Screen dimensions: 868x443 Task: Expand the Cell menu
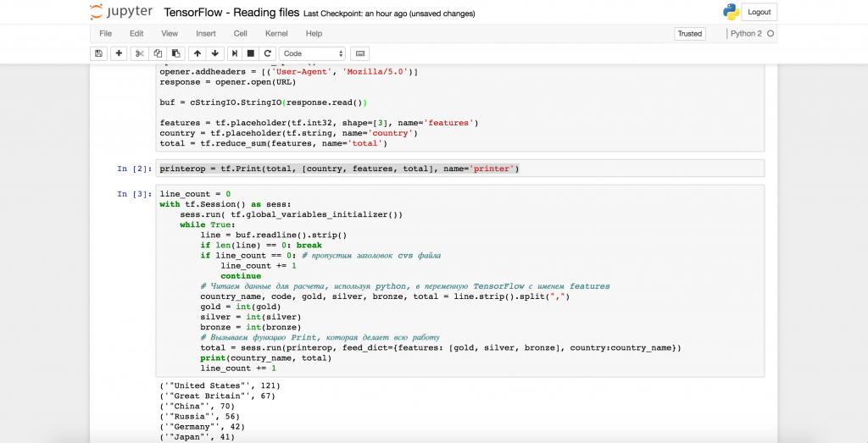(x=240, y=34)
